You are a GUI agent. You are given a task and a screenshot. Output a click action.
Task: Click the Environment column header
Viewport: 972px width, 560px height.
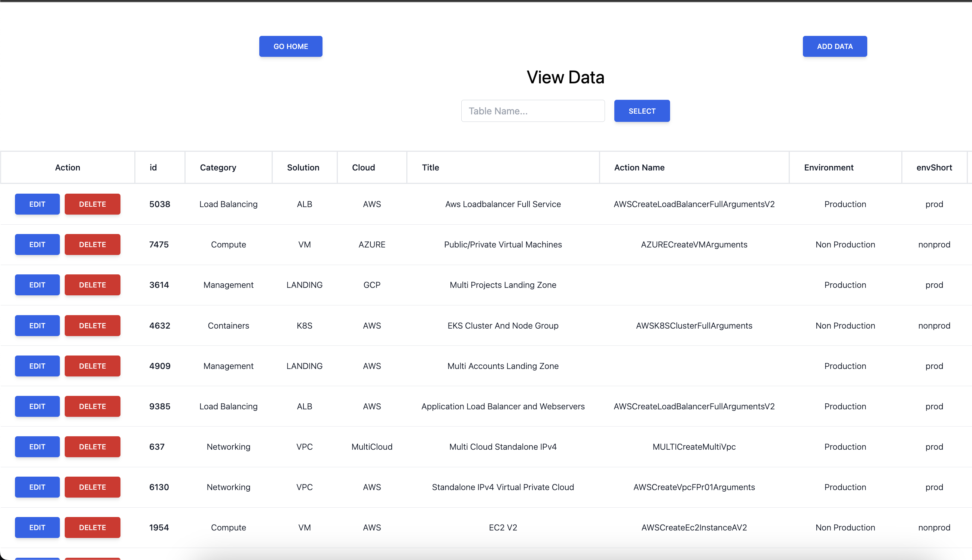pos(828,168)
